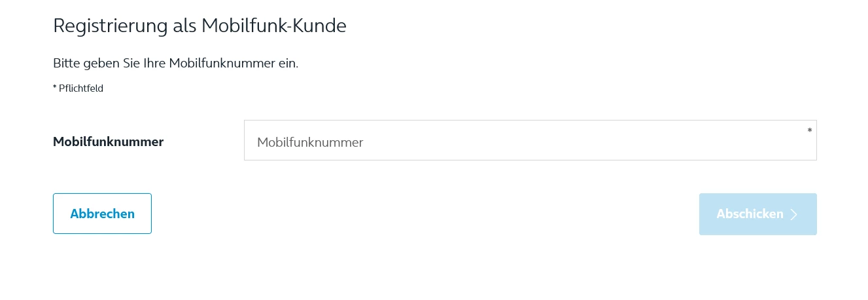Click the required asterisk in the input field

[810, 130]
